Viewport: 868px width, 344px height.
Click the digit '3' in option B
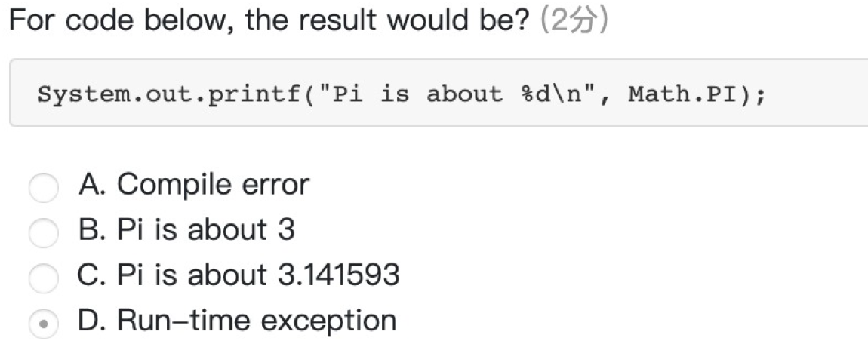click(x=286, y=229)
